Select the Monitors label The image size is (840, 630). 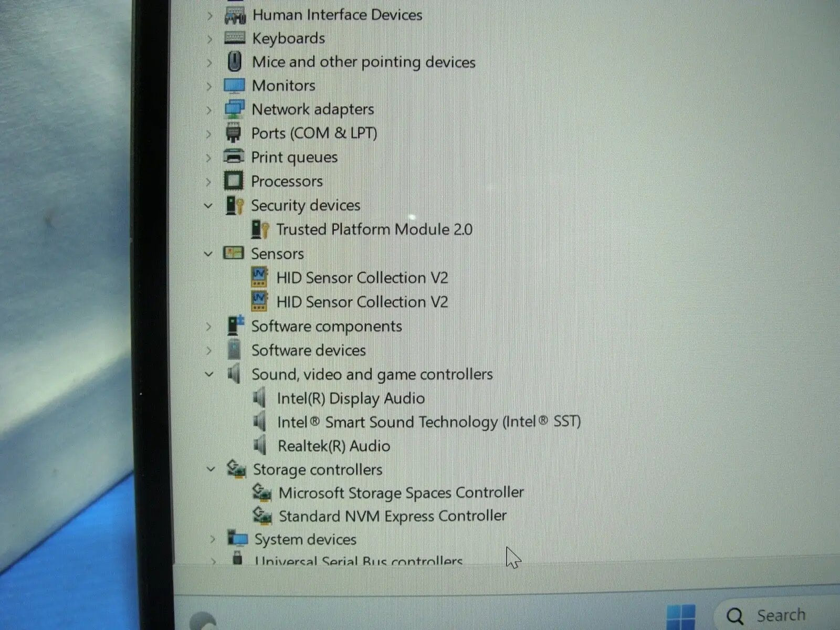point(283,86)
